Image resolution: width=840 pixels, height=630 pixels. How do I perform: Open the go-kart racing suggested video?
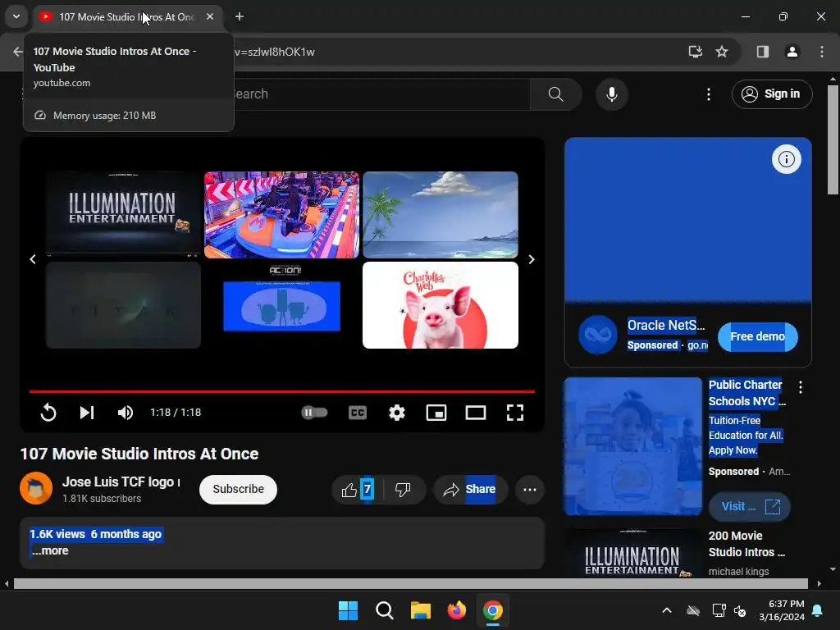point(282,215)
